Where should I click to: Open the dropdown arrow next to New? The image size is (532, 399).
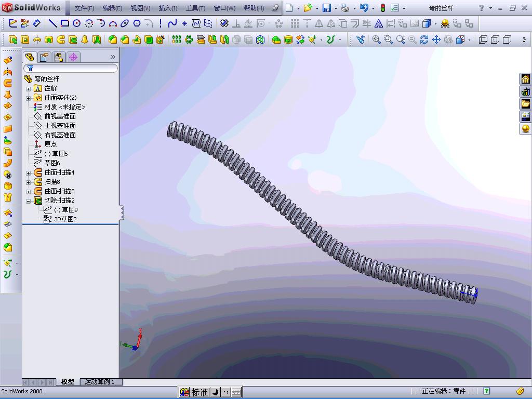pos(298,8)
